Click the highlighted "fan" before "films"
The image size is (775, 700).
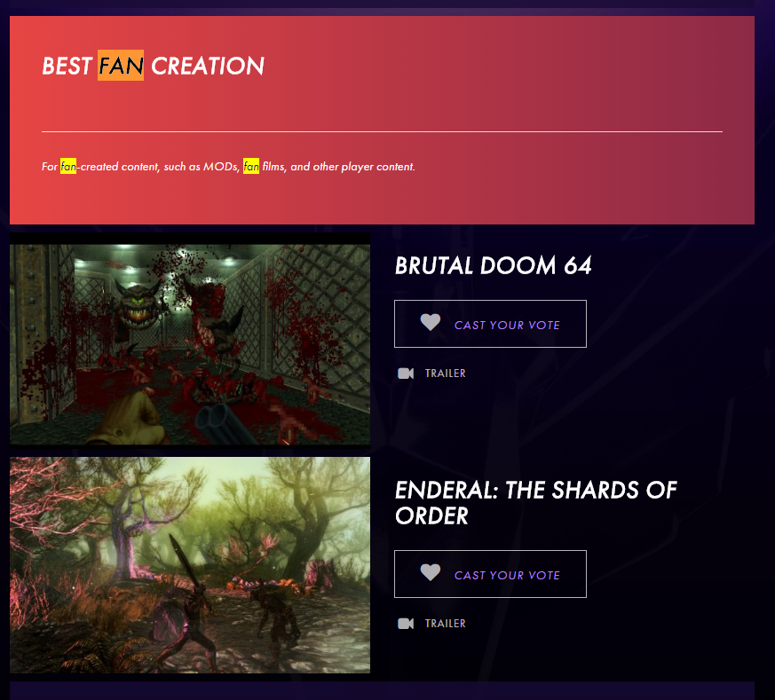[x=251, y=167]
